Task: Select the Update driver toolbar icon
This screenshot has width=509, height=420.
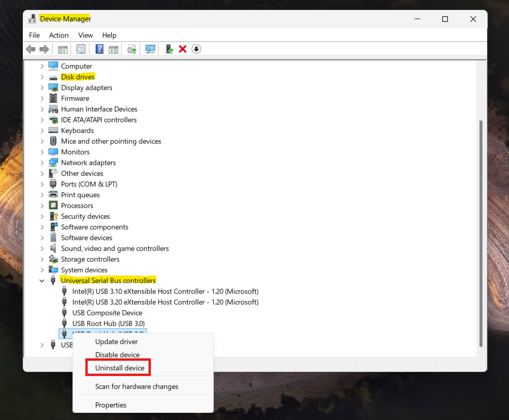Action: click(131, 49)
